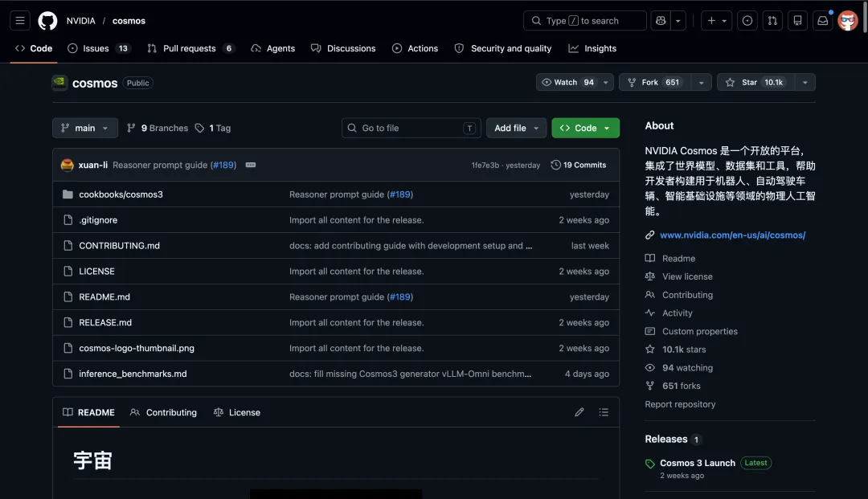This screenshot has height=499, width=868.
Task: Open the Star lists dropdown arrow
Action: (x=805, y=83)
